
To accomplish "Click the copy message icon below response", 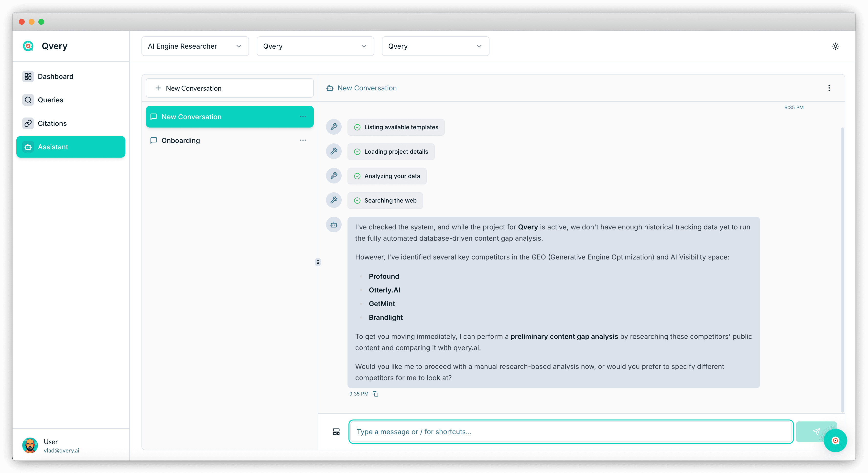I will pos(375,394).
